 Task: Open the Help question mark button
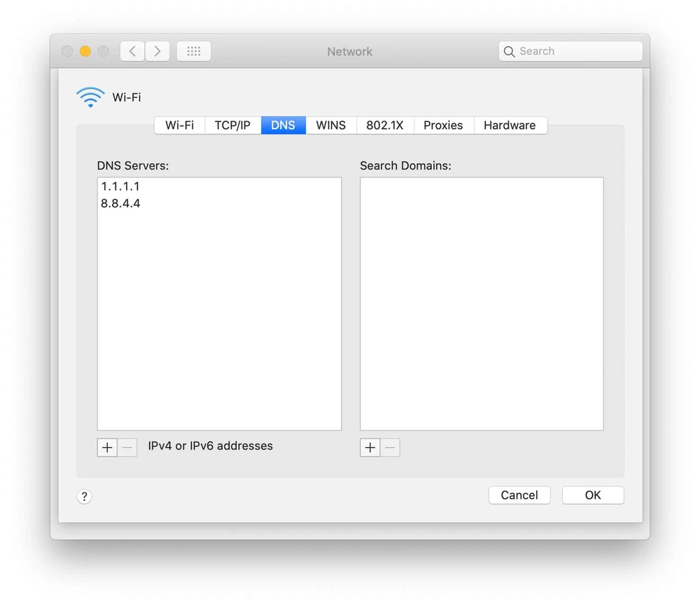(84, 496)
